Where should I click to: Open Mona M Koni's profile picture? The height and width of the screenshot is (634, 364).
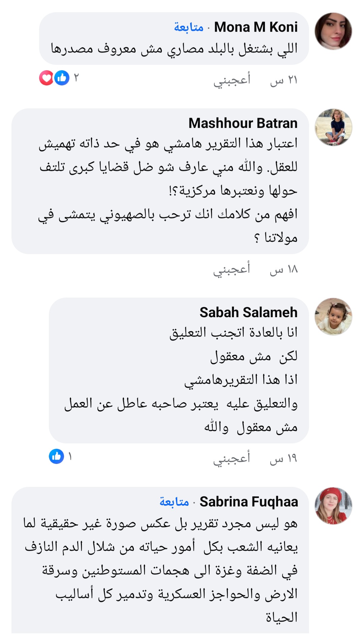pyautogui.click(x=333, y=31)
